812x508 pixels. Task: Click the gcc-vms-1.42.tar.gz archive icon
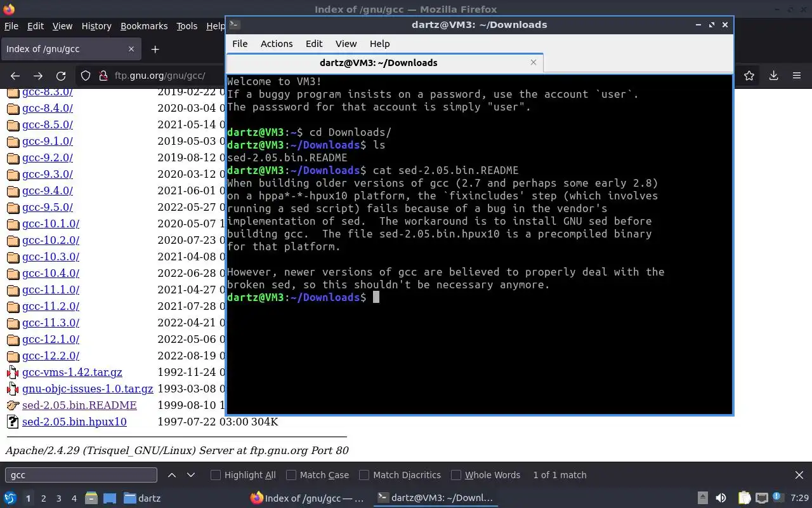(x=13, y=373)
